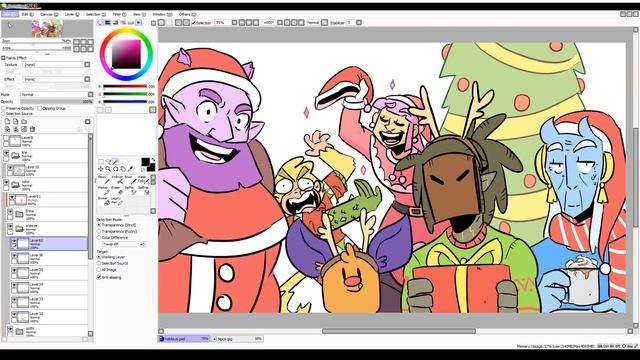The width and height of the screenshot is (640, 360).
Task: Select Layer34 in the layer list
Action: point(49,287)
